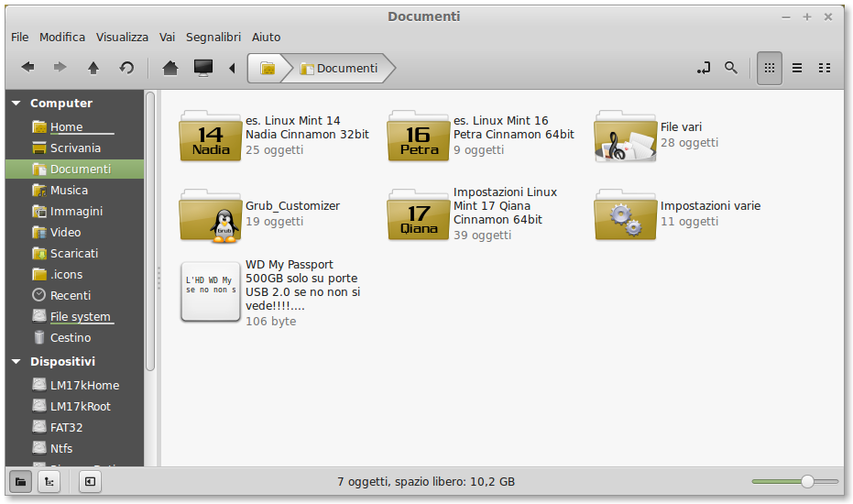Switch to icon view

click(770, 68)
